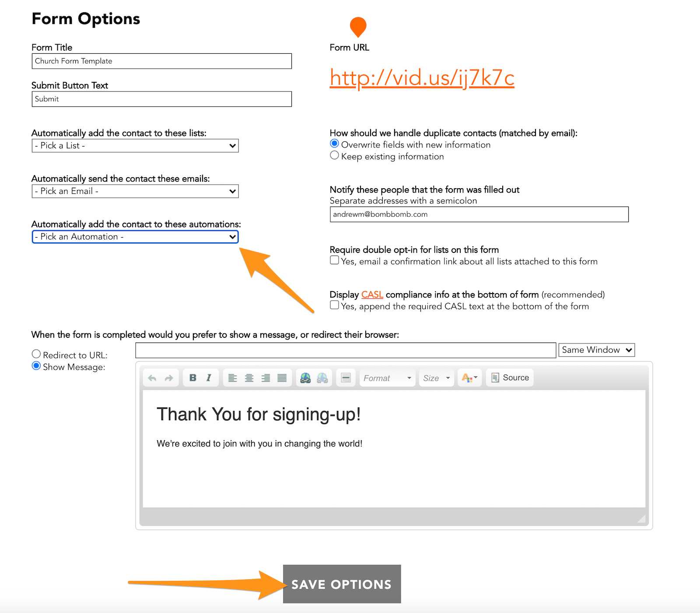Focus the Form Title field
This screenshot has width=700, height=613.
pyautogui.click(x=162, y=61)
